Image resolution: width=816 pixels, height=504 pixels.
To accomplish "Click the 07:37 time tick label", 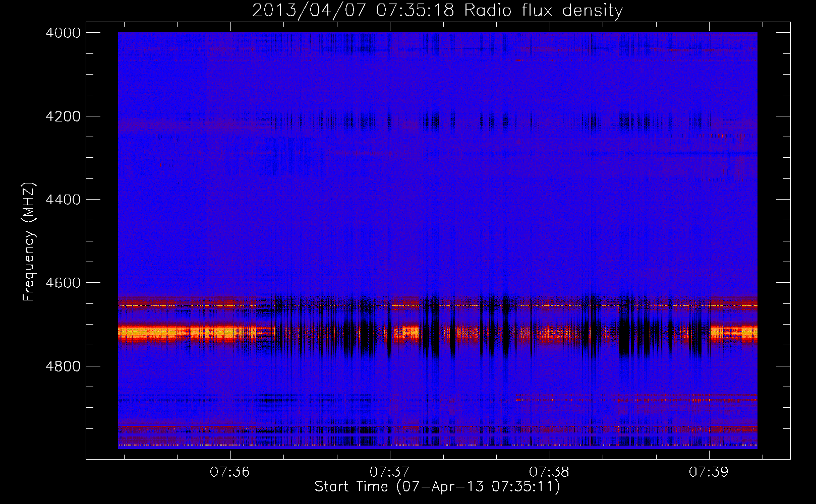I will (390, 472).
